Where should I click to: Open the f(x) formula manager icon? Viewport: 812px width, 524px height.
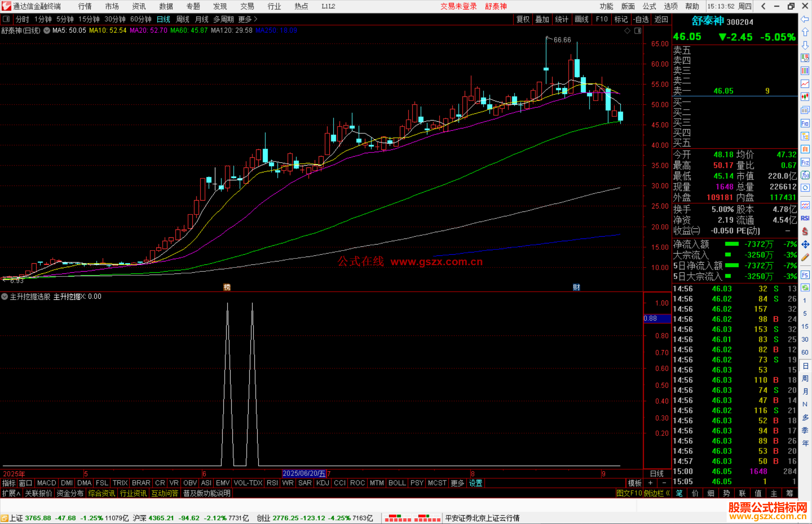tap(805, 175)
